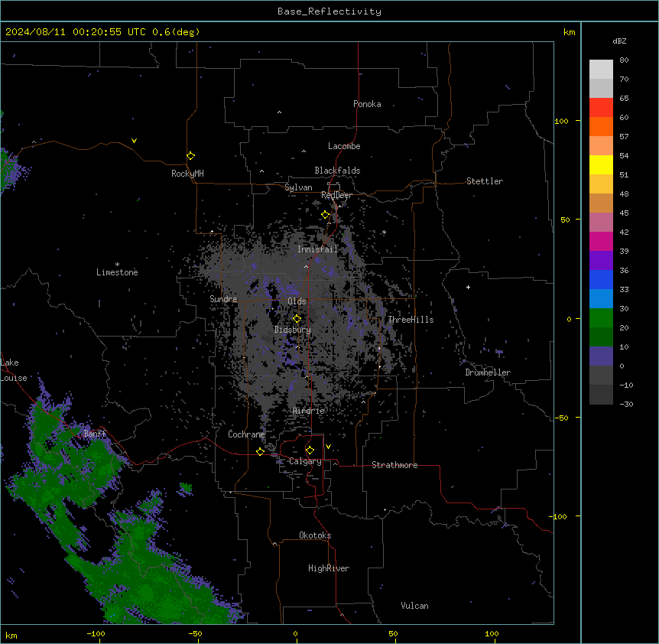Click the Lake Louise label
Viewport: 659px width, 644px height.
tap(14, 370)
